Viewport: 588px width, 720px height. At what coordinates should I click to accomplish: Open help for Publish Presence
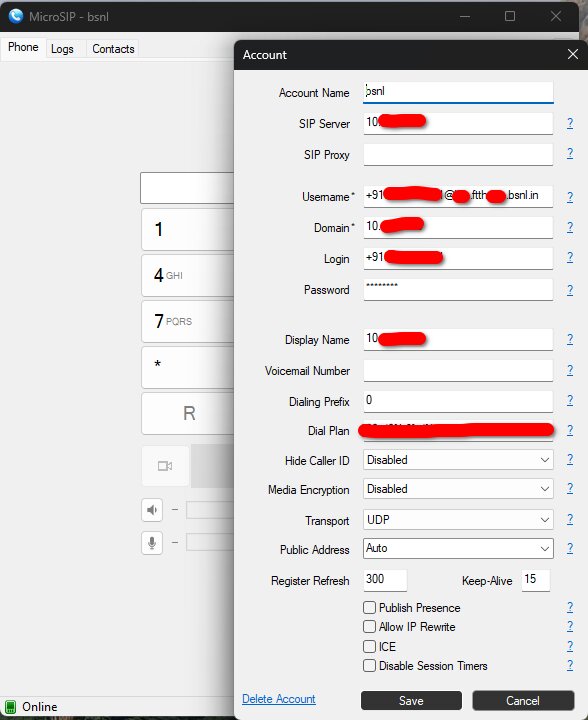point(570,607)
